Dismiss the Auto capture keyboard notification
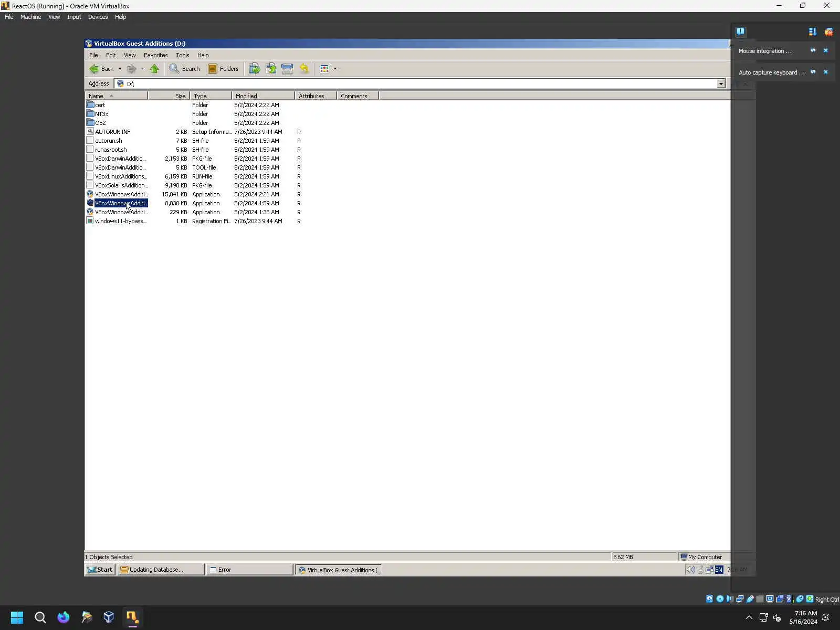This screenshot has width=840, height=630. (826, 72)
